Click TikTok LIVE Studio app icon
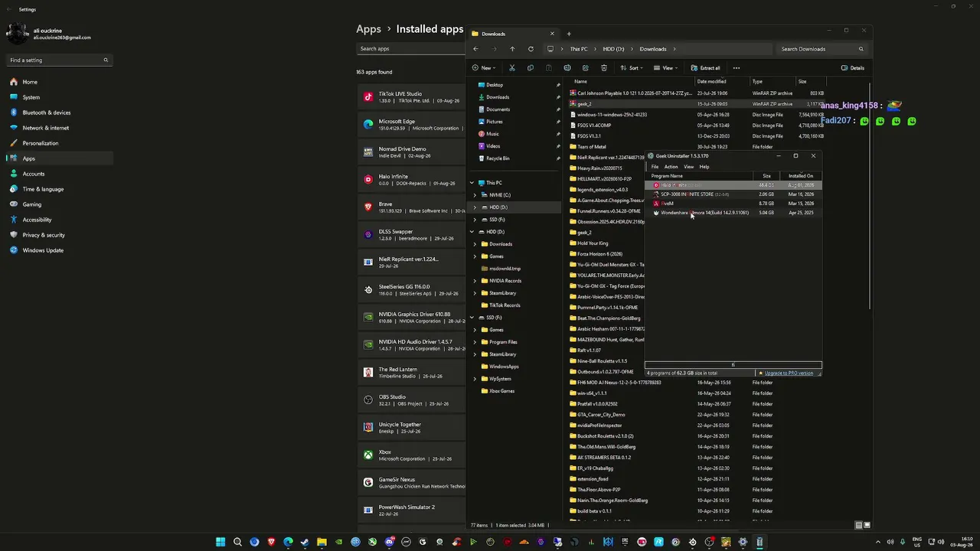980x551 pixels. coord(368,97)
